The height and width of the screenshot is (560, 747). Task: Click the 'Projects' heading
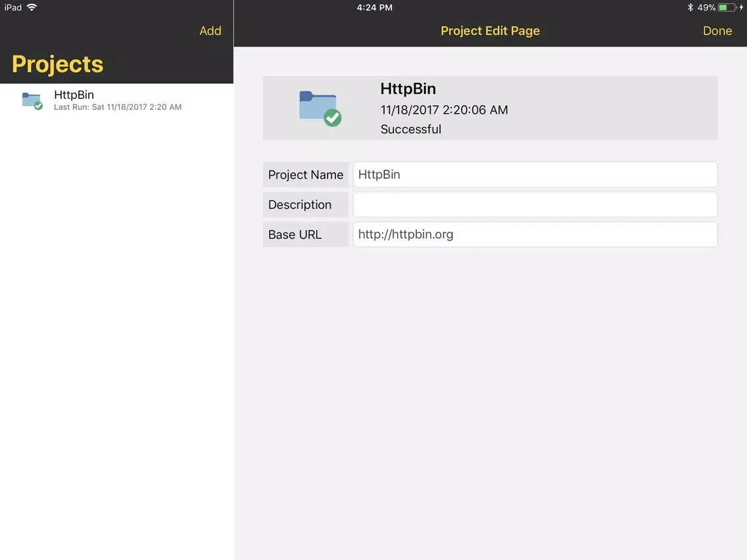58,64
